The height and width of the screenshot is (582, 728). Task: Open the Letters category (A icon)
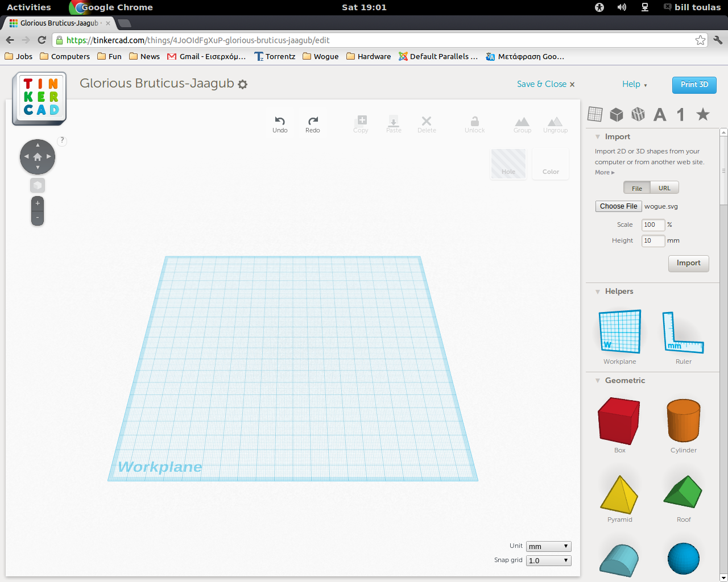coord(660,114)
